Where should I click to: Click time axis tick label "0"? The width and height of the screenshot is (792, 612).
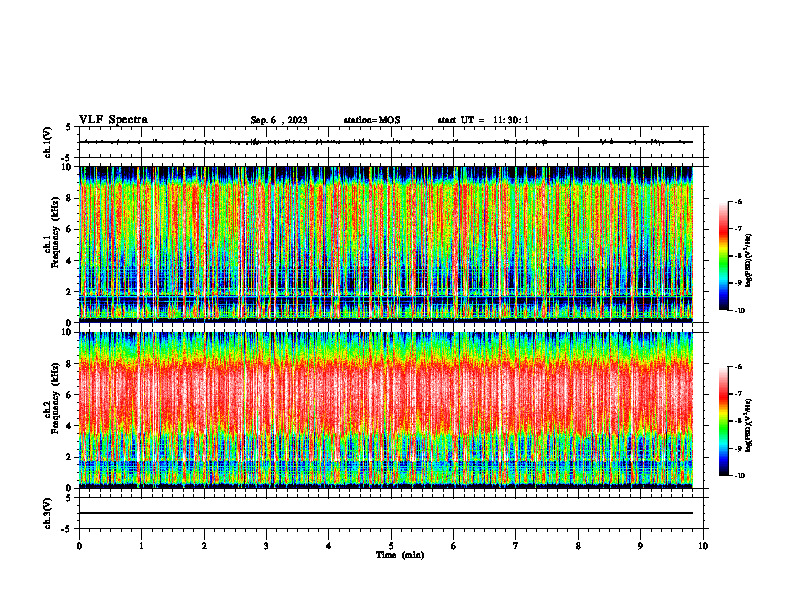point(79,546)
